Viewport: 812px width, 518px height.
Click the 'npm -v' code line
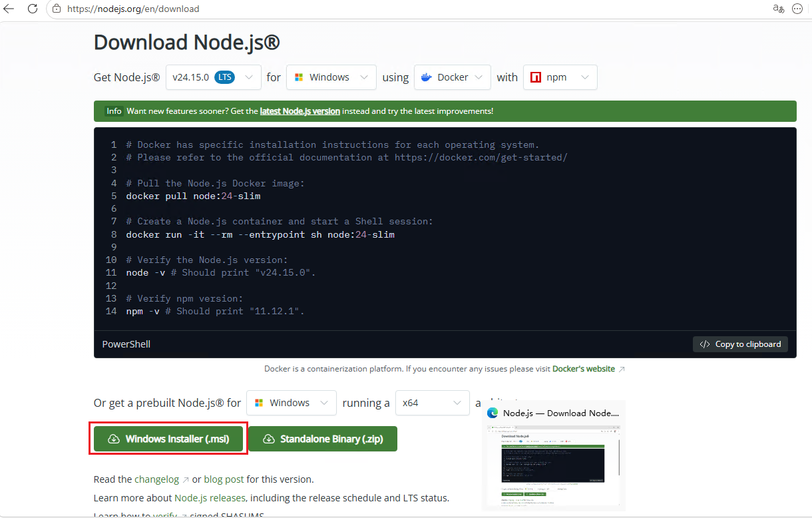215,311
